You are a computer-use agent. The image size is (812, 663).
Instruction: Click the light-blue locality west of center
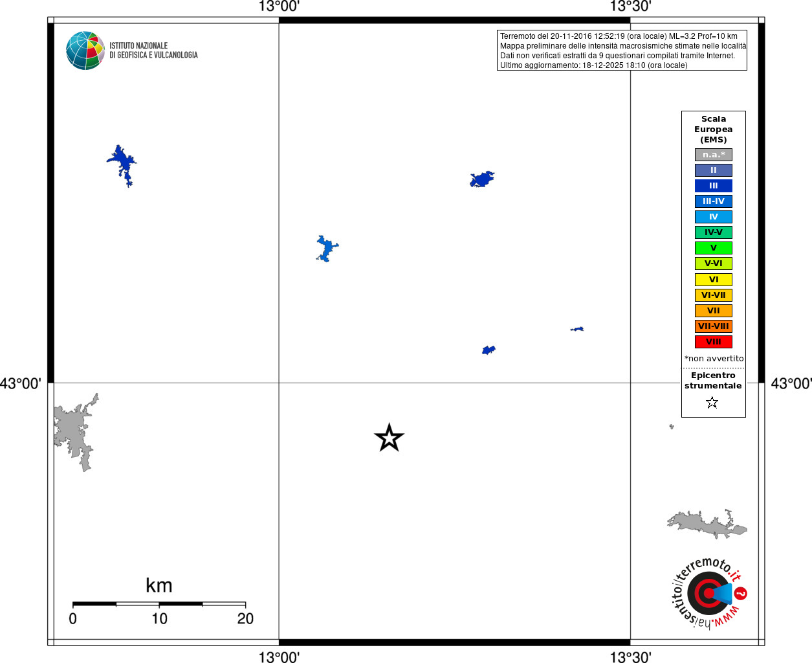click(327, 249)
